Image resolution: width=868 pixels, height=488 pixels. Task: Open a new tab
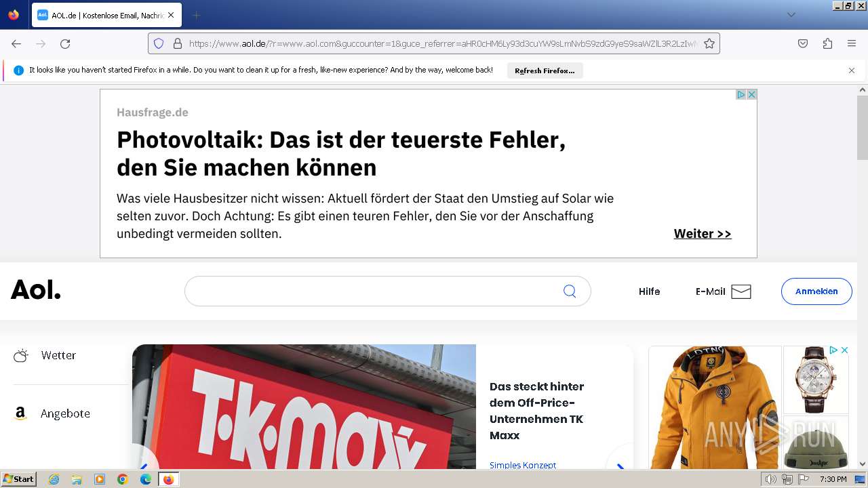(196, 15)
